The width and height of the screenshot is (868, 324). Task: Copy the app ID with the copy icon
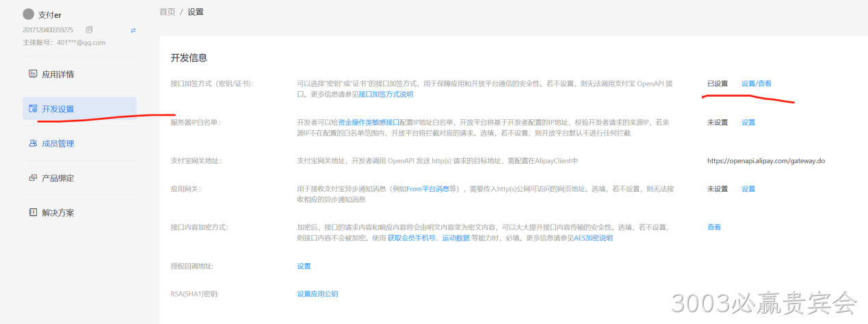click(x=89, y=29)
